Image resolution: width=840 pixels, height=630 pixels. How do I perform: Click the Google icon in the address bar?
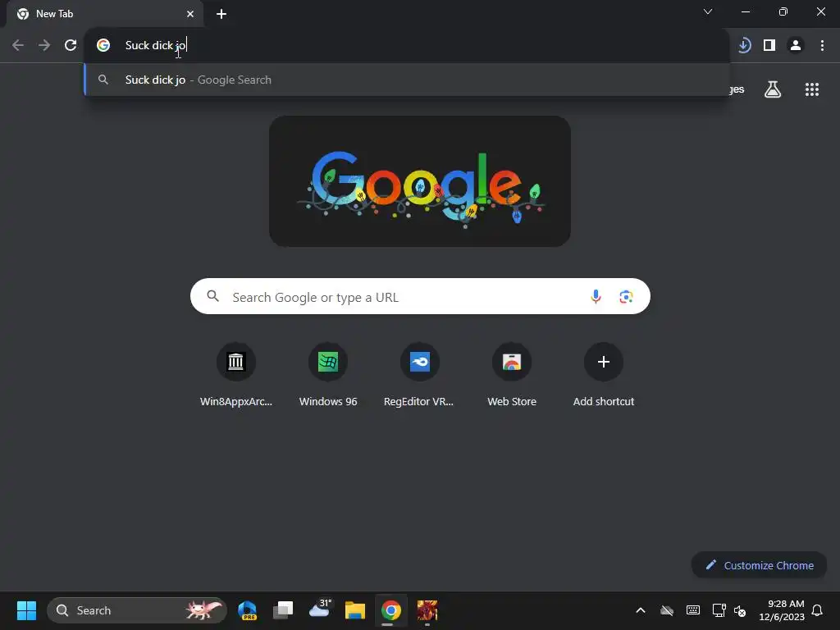click(x=103, y=46)
